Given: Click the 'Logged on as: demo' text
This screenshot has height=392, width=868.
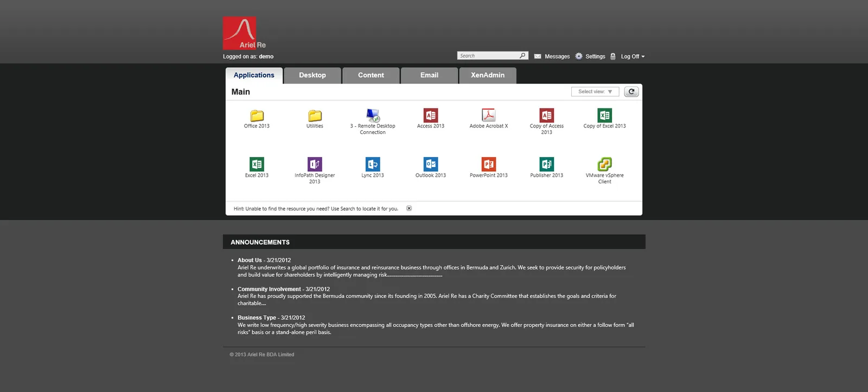Looking at the screenshot, I should pos(248,56).
